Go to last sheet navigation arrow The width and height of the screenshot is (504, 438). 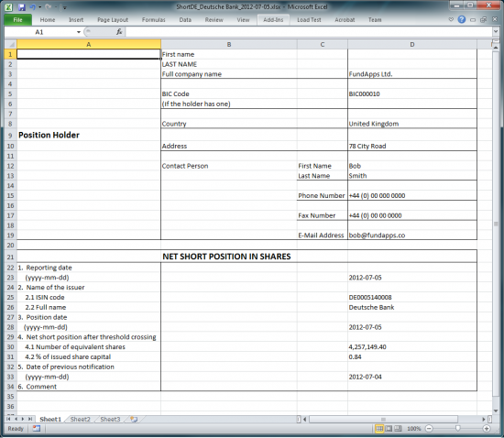tap(30, 419)
